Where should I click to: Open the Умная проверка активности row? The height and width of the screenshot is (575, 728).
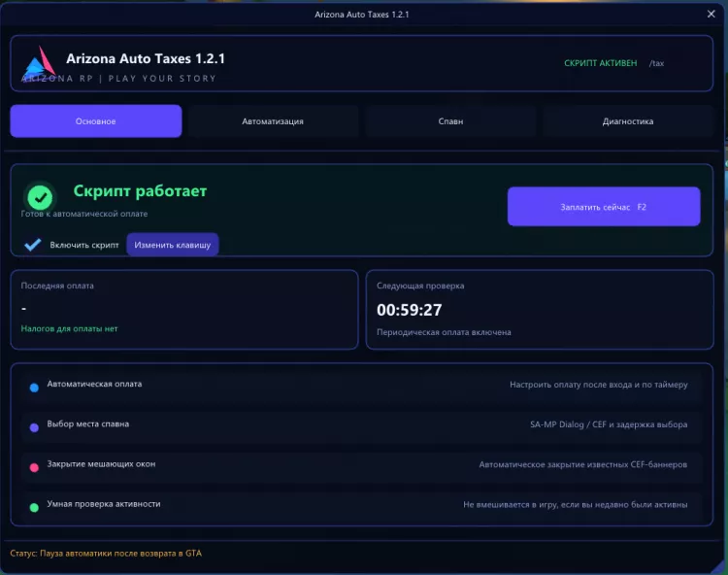point(362,504)
